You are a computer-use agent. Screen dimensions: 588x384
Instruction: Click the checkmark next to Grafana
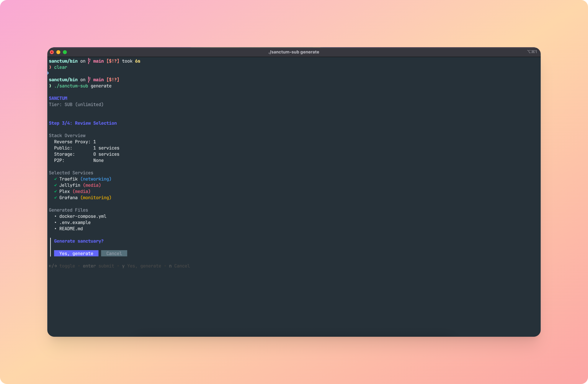tap(55, 198)
